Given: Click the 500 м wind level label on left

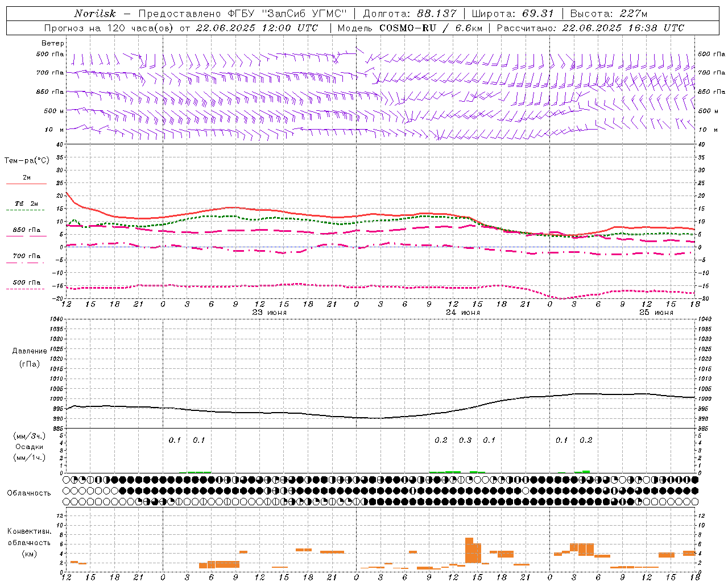Looking at the screenshot, I should pyautogui.click(x=50, y=111).
